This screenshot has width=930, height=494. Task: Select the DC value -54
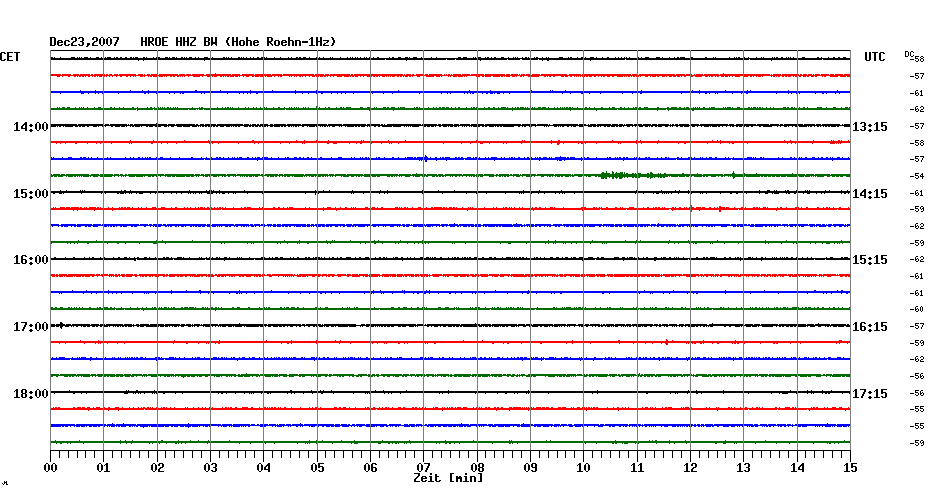pyautogui.click(x=917, y=177)
